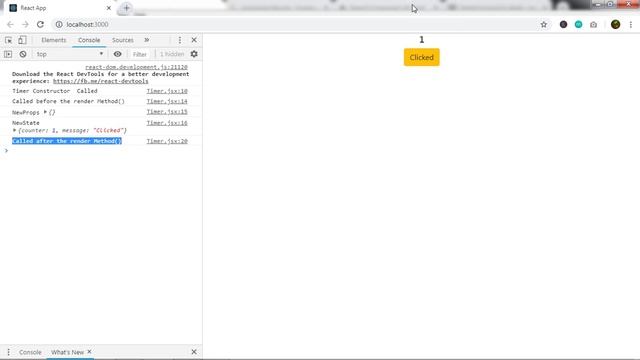Open the Timer.jsx:16 source link
This screenshot has height=360, width=640.
[167, 123]
